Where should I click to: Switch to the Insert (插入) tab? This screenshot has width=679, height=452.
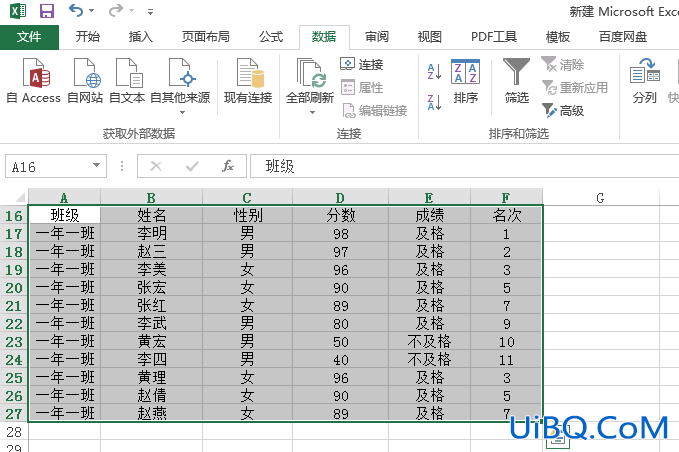tap(141, 37)
